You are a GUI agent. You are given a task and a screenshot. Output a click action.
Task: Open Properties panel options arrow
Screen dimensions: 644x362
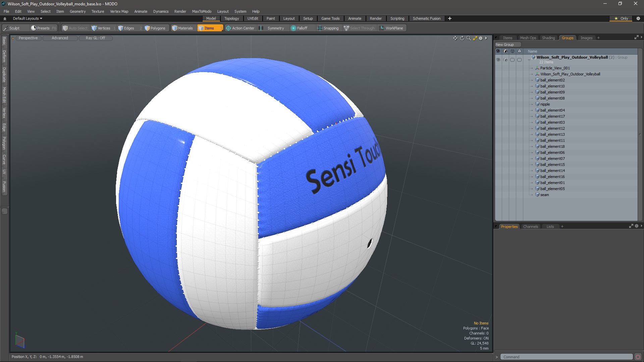(641, 226)
